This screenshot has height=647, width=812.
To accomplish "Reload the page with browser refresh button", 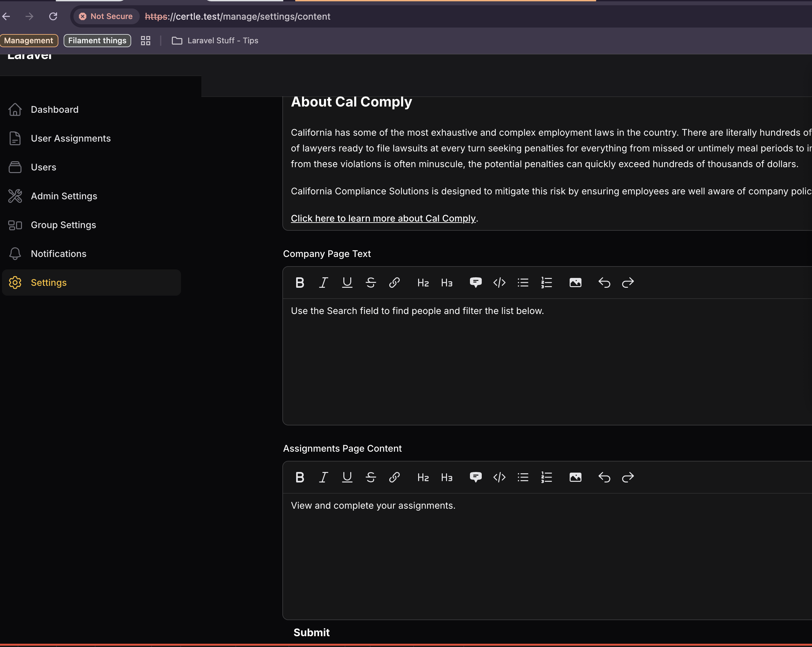I will [53, 17].
